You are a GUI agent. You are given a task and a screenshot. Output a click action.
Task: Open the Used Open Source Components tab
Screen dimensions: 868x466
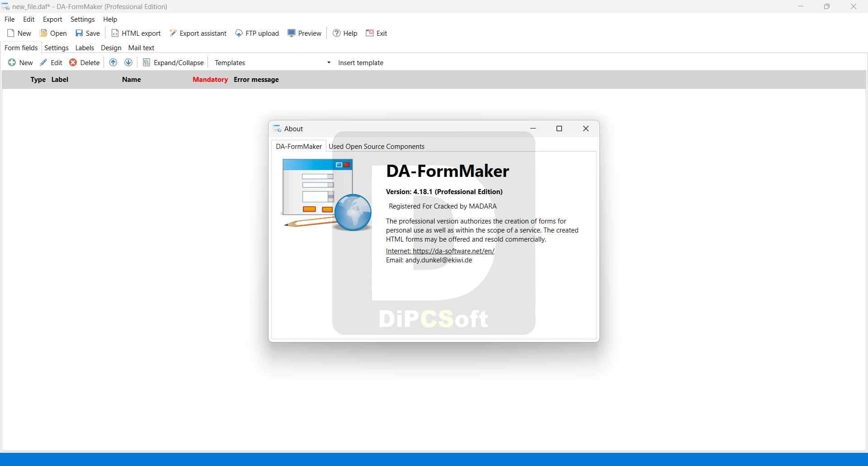pos(377,147)
